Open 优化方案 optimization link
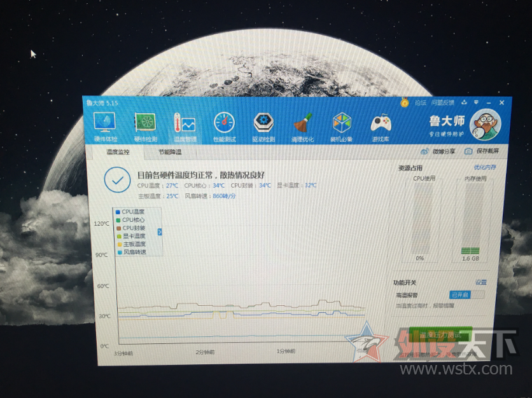Viewport: 532px width, 398px height. tap(484, 168)
